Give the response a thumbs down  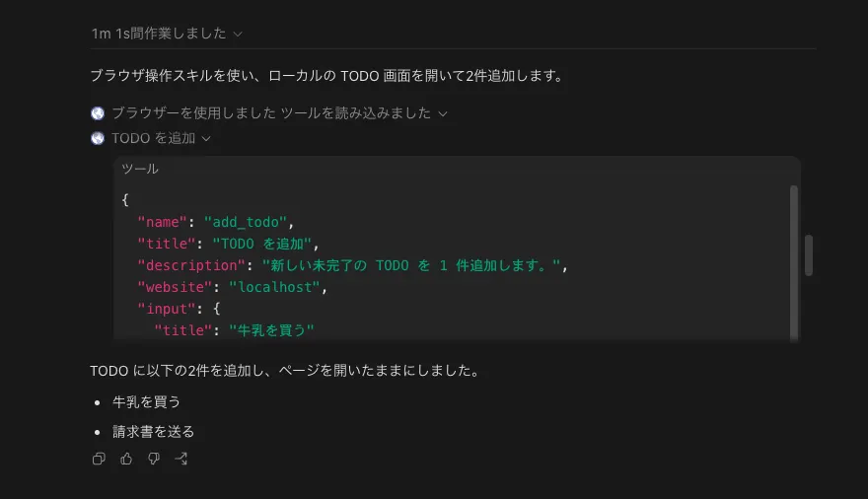[x=154, y=459]
